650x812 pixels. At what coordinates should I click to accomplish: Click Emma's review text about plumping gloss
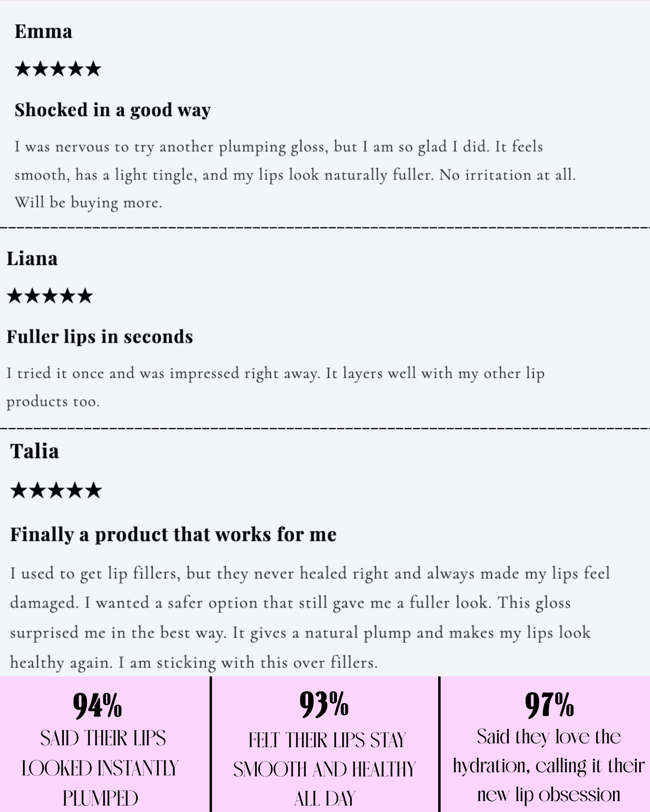pyautogui.click(x=295, y=174)
